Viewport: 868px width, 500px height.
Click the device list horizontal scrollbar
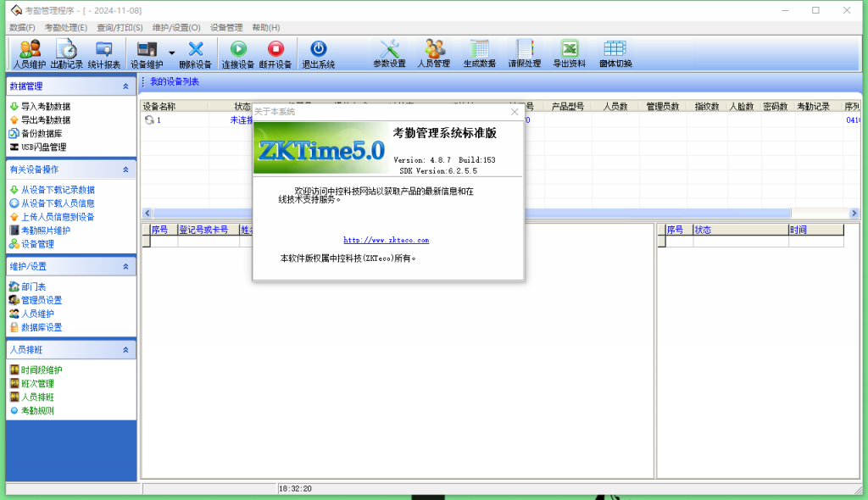coord(500,213)
